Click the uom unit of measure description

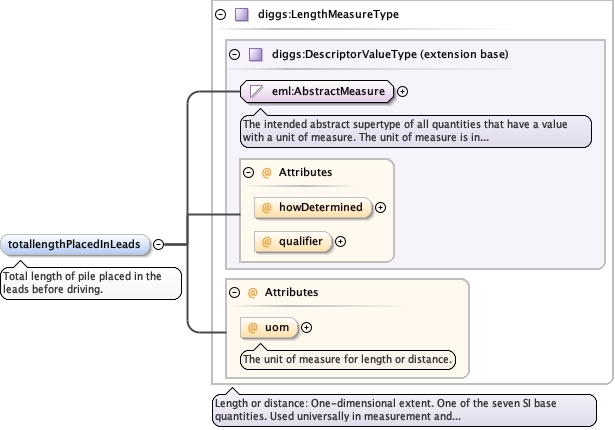[348, 359]
